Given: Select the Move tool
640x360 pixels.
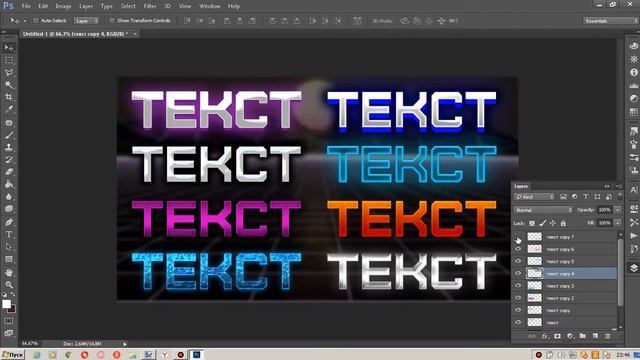Looking at the screenshot, I should click(9, 48).
